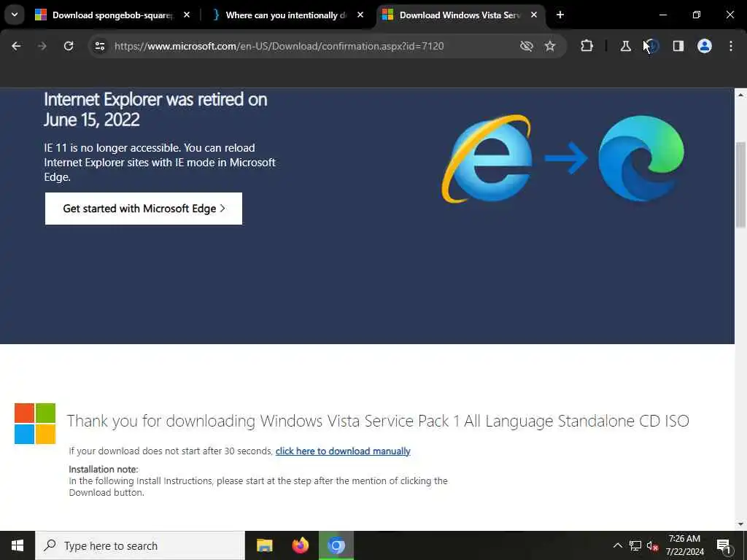Image resolution: width=747 pixels, height=560 pixels.
Task: Go back to the previous page
Action: pos(16,46)
